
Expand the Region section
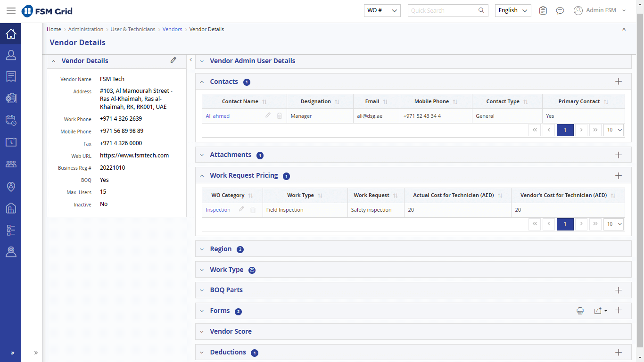click(202, 249)
